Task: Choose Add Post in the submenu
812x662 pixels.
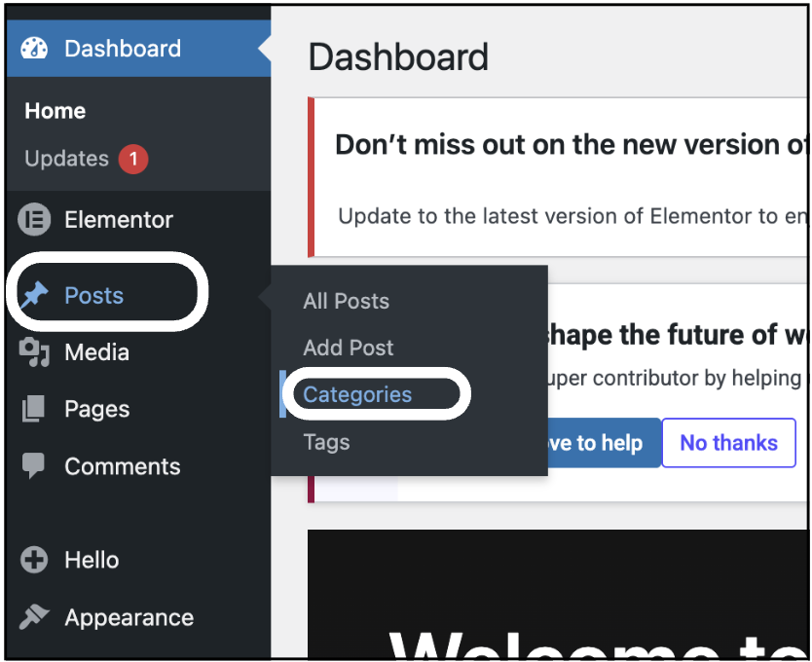Action: [348, 348]
